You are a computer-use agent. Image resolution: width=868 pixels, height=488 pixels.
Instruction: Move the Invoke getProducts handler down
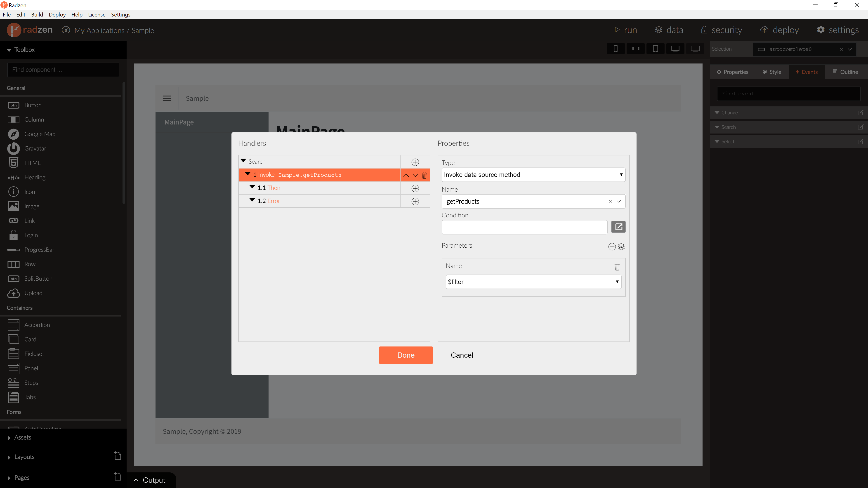[x=415, y=175]
